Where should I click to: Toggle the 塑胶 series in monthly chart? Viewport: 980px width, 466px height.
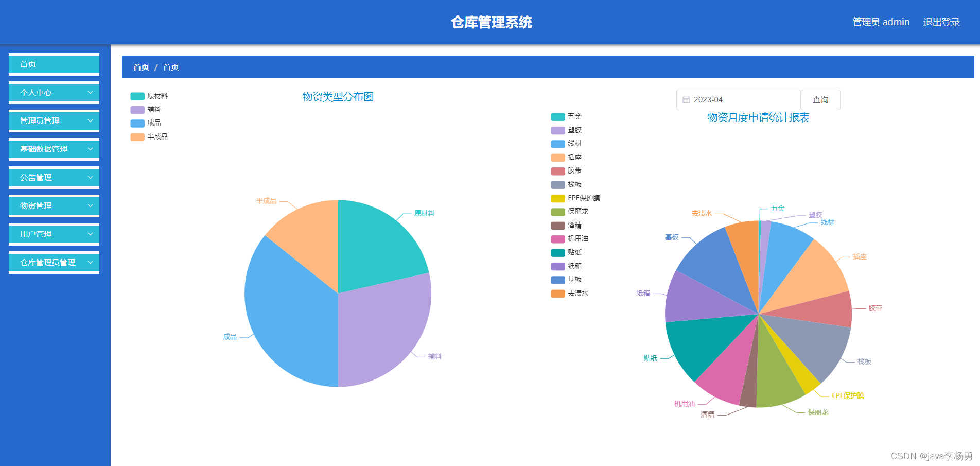(557, 130)
